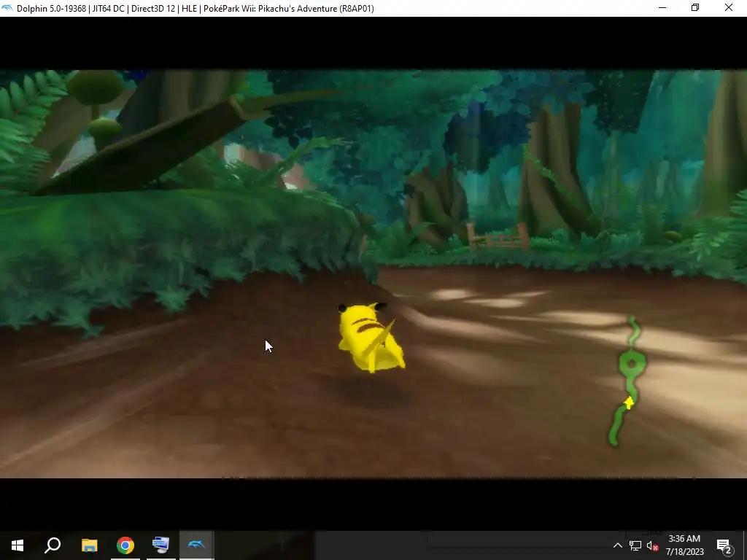Select the Dolphin emulator taskbar icon

tap(196, 545)
